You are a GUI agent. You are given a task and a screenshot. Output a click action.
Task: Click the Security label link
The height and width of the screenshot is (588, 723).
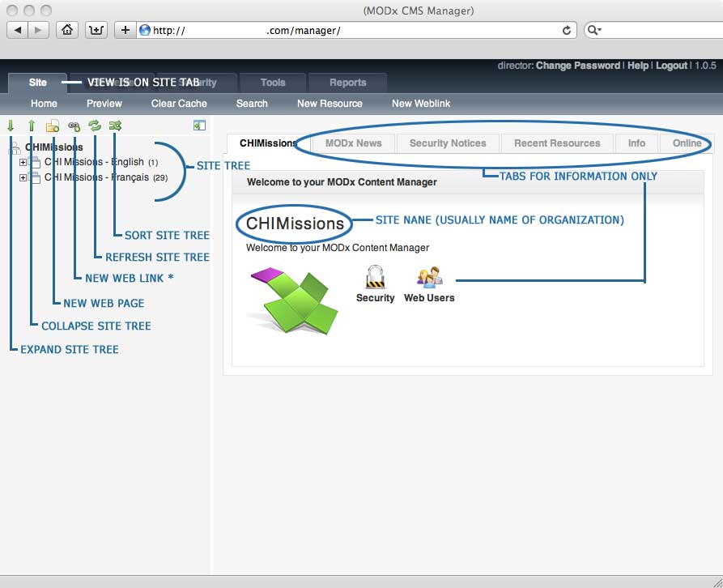click(376, 298)
